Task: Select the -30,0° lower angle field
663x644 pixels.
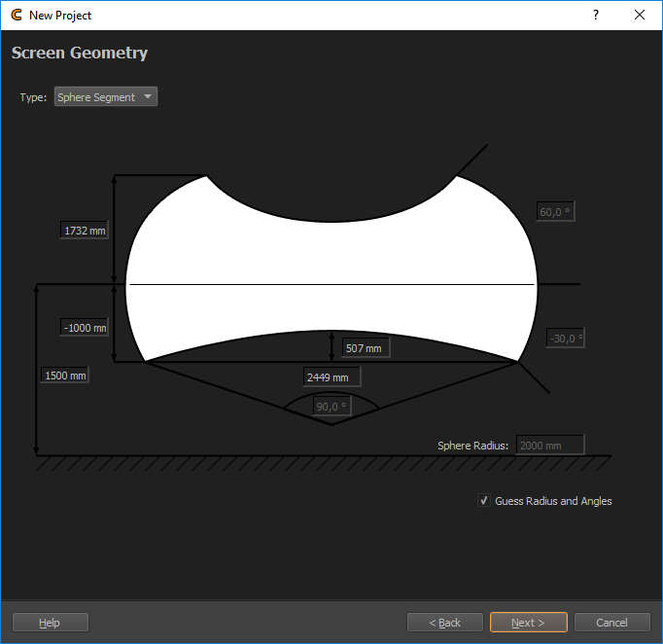Action: coord(565,339)
